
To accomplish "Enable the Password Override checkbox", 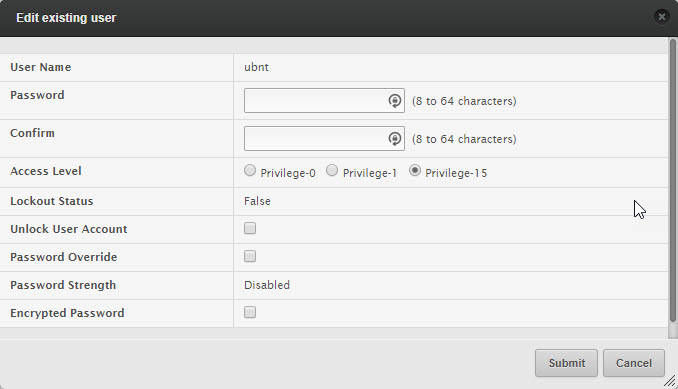I will (x=250, y=256).
